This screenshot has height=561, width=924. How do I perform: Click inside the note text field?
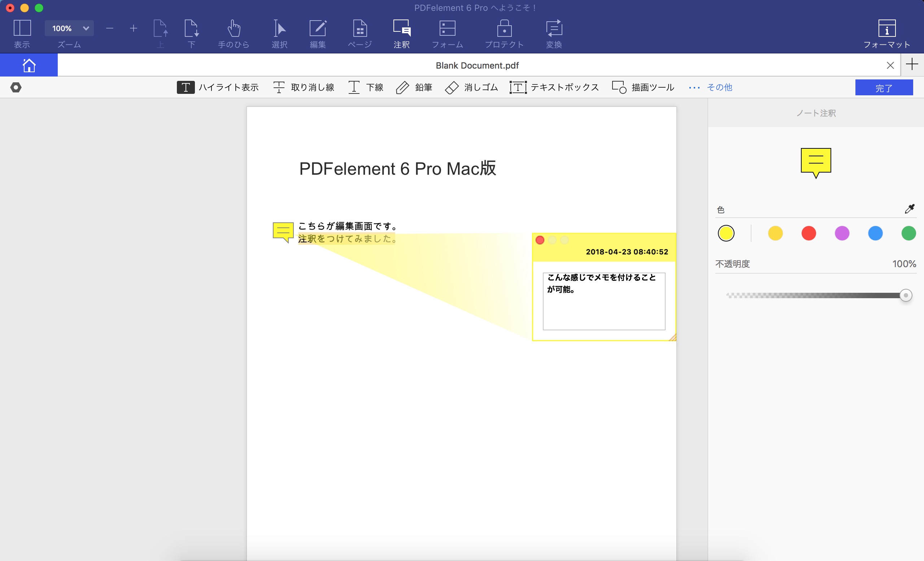(604, 301)
